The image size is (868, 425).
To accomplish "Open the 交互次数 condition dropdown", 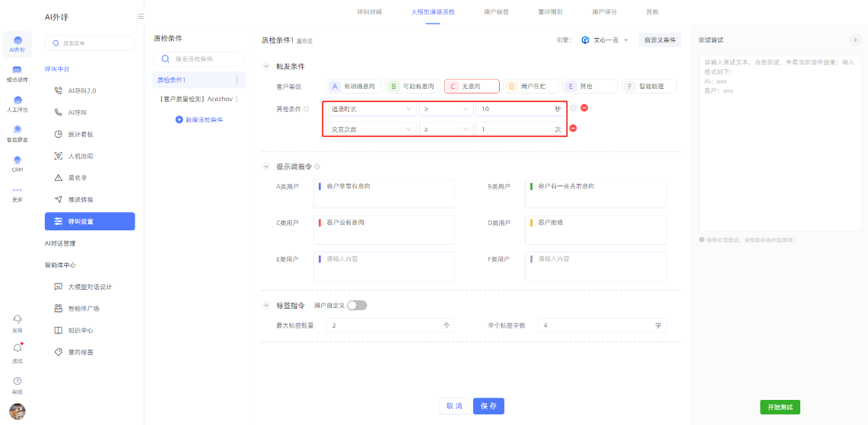I will tap(370, 129).
